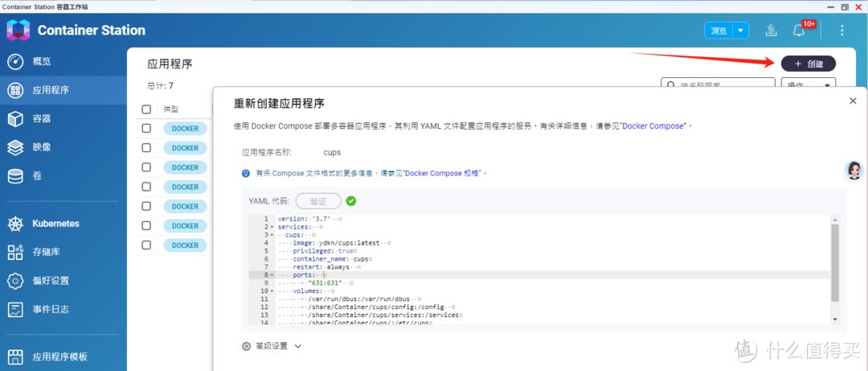Click the green validation checkmark
Image resolution: width=868 pixels, height=371 pixels.
coord(351,200)
